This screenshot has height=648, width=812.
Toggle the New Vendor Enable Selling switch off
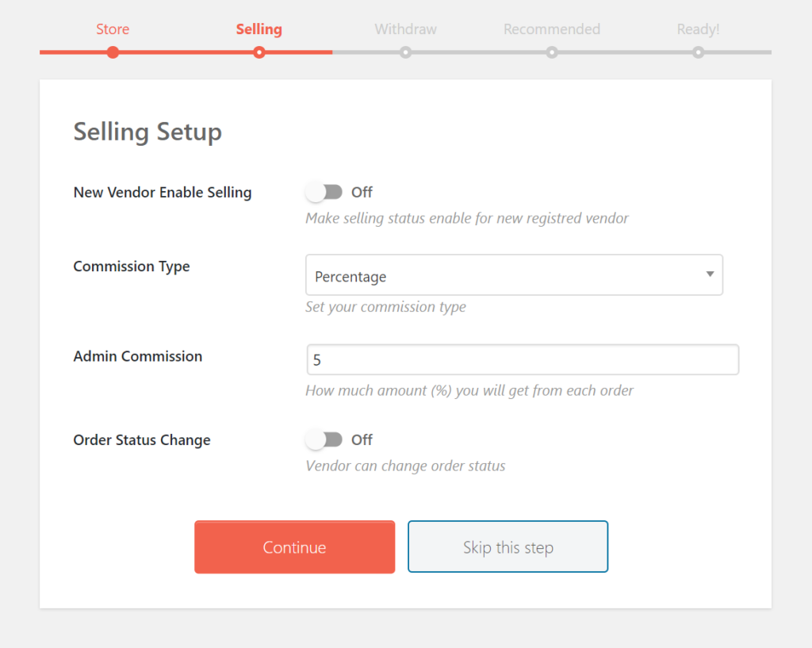324,192
